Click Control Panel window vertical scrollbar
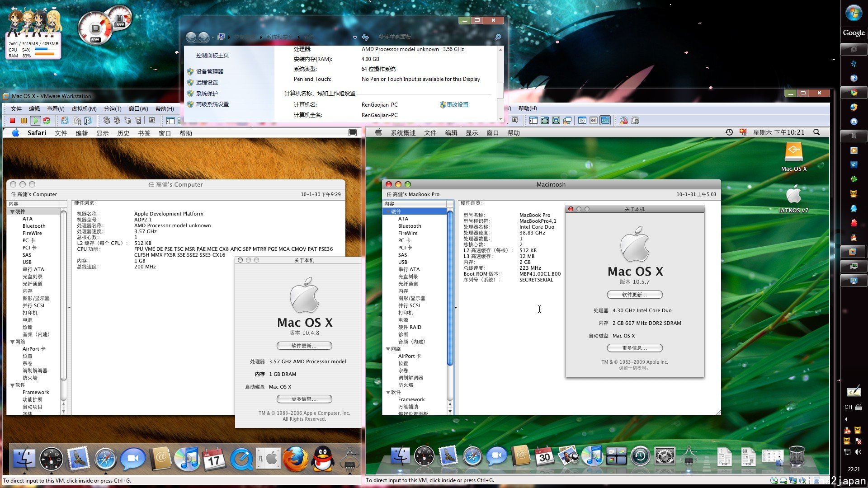The height and width of the screenshot is (488, 868). click(x=500, y=84)
